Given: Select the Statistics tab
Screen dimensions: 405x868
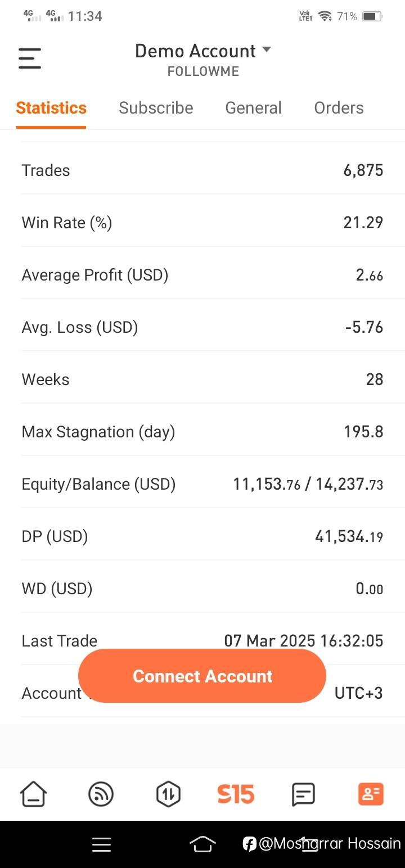Looking at the screenshot, I should coord(51,108).
